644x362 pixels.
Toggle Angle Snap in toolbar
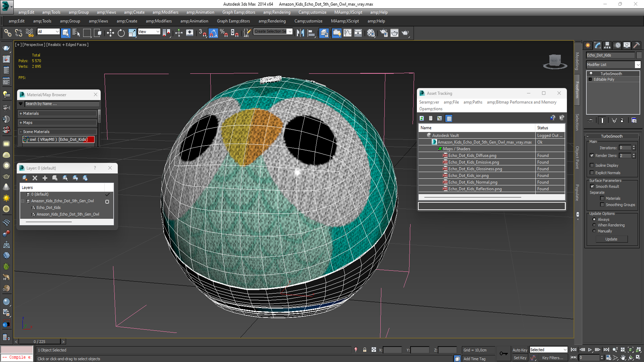[x=213, y=33]
